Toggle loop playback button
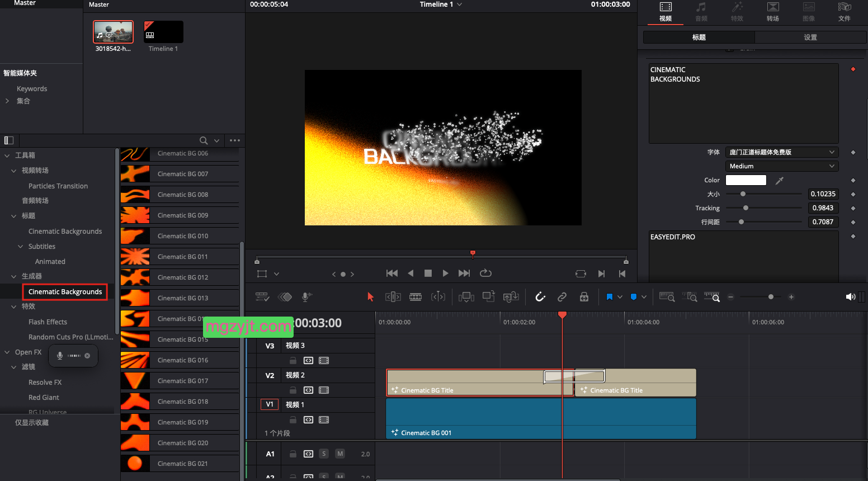The width and height of the screenshot is (868, 481). pyautogui.click(x=485, y=273)
